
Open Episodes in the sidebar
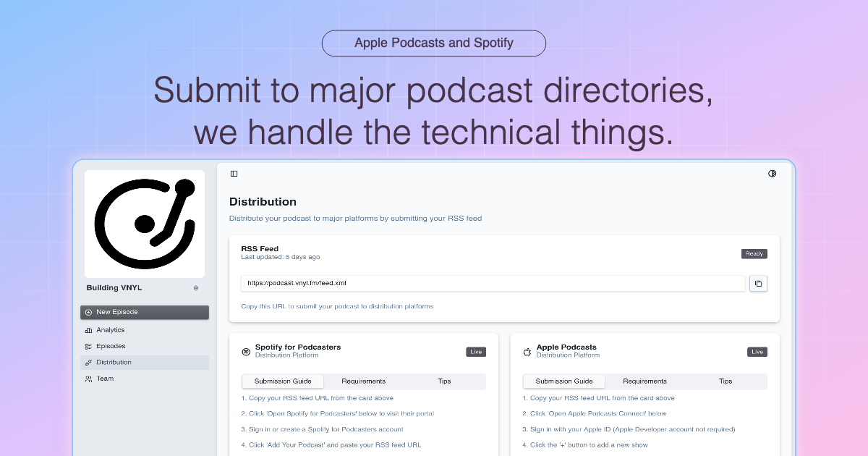pos(111,346)
